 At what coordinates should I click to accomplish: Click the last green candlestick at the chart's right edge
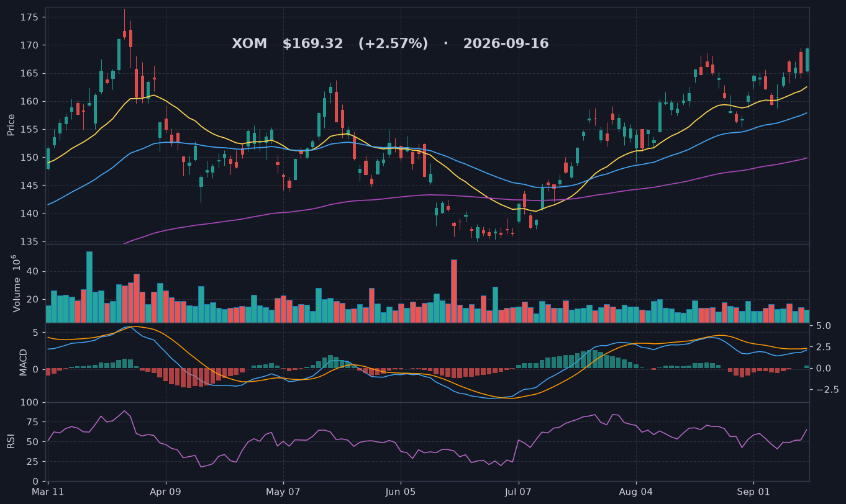807,60
